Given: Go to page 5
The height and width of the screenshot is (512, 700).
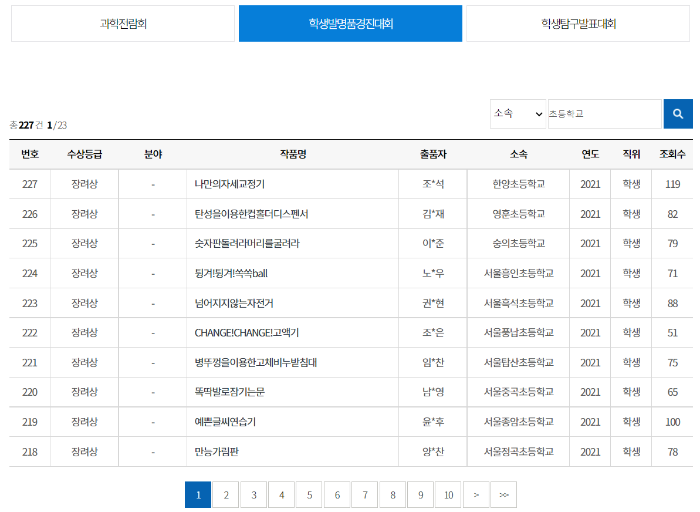Looking at the screenshot, I should (309, 495).
